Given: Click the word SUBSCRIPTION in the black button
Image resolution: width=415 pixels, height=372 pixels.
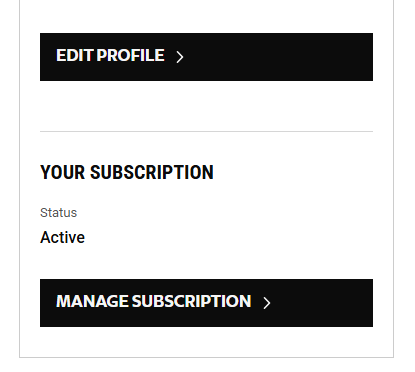Looking at the screenshot, I should pyautogui.click(x=191, y=301).
